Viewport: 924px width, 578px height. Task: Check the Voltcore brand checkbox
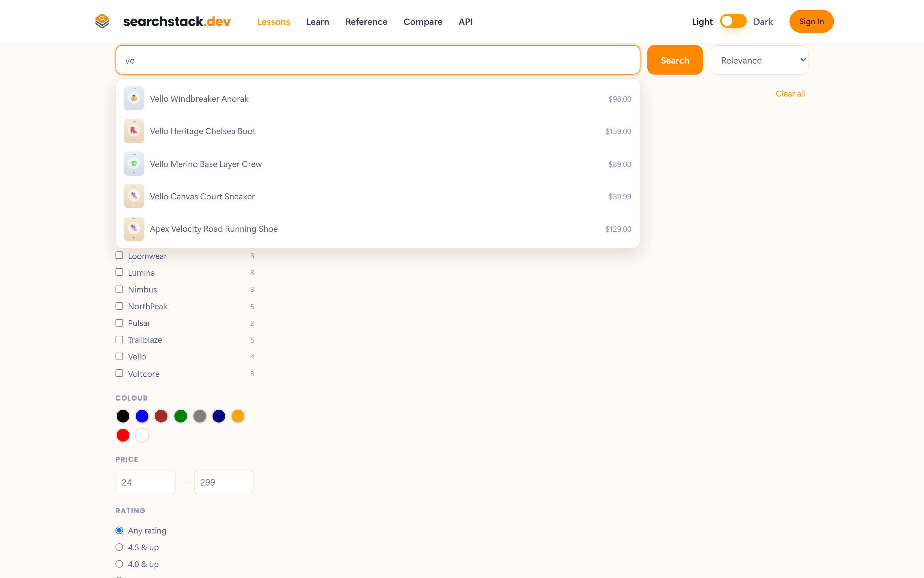click(x=119, y=373)
